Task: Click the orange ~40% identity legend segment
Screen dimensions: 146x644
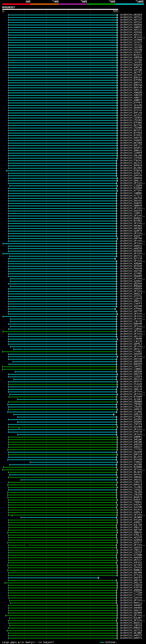Action: coord(45,4)
